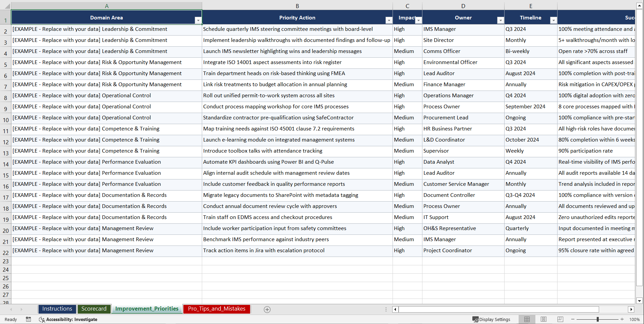Open the Domain Area filter dropdown
Image resolution: width=644 pixels, height=324 pixels.
[198, 20]
